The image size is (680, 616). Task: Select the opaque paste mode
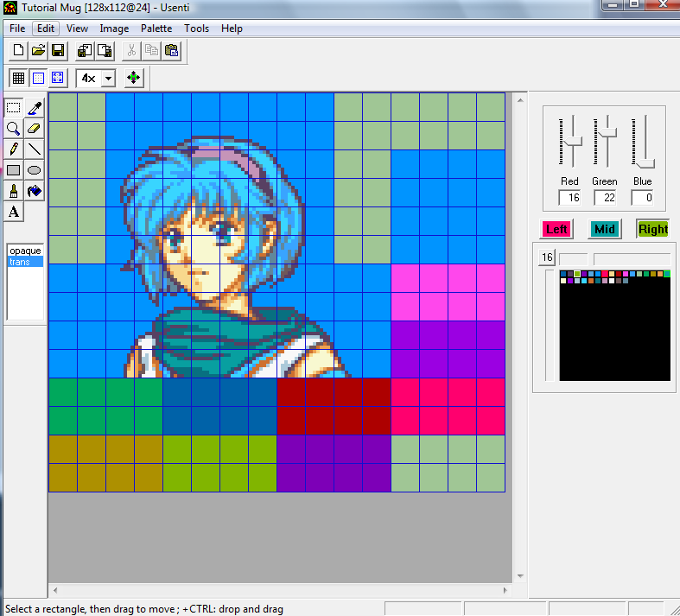[25, 251]
